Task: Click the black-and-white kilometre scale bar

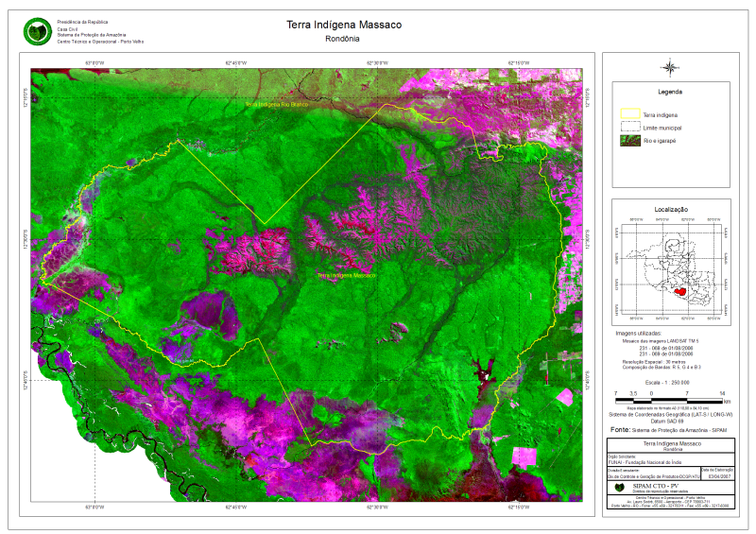Action: (669, 401)
